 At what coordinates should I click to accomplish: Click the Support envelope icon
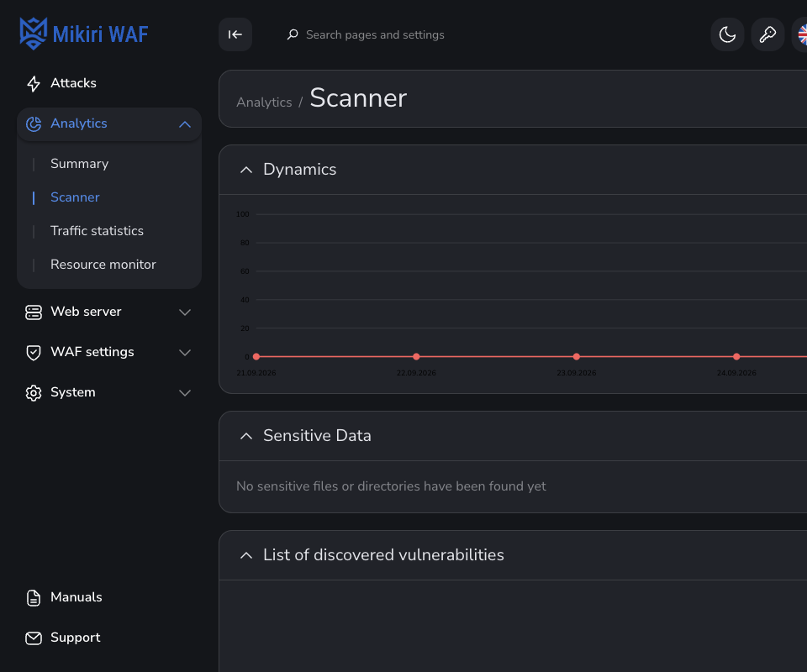tap(34, 638)
